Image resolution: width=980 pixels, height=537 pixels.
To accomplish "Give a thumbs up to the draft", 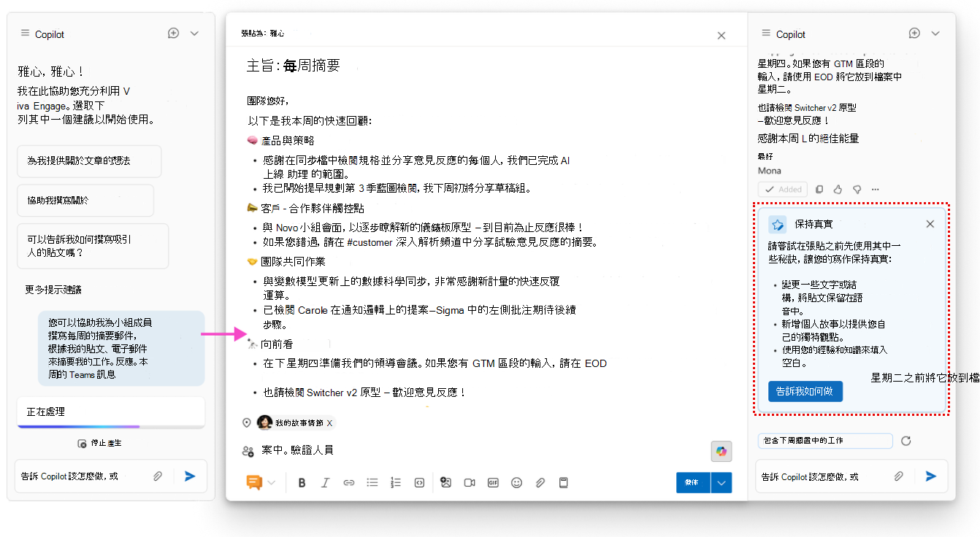I will tap(838, 189).
